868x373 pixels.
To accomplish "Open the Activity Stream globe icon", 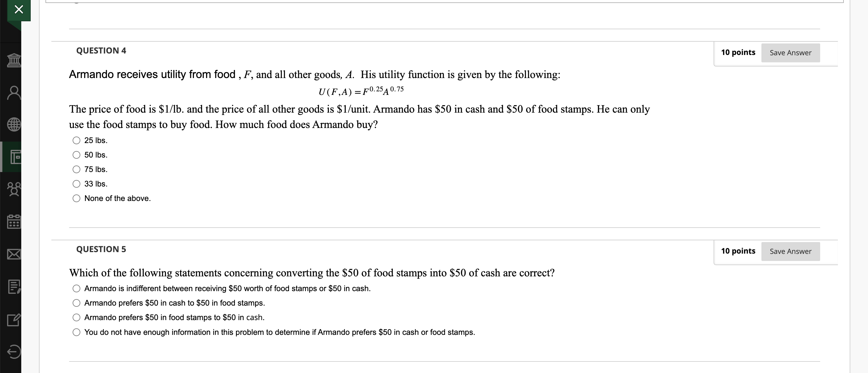I will coord(14,124).
